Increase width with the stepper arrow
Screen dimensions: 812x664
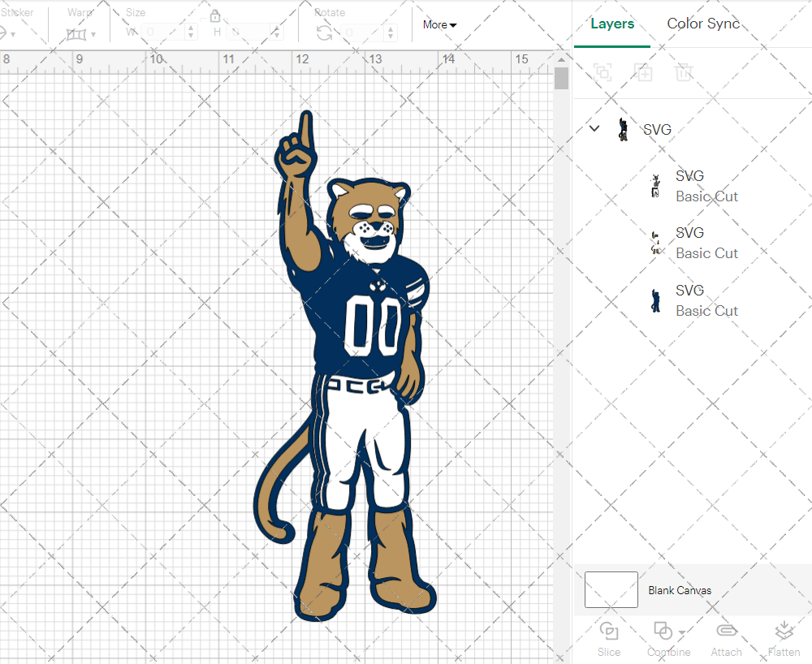point(191,28)
